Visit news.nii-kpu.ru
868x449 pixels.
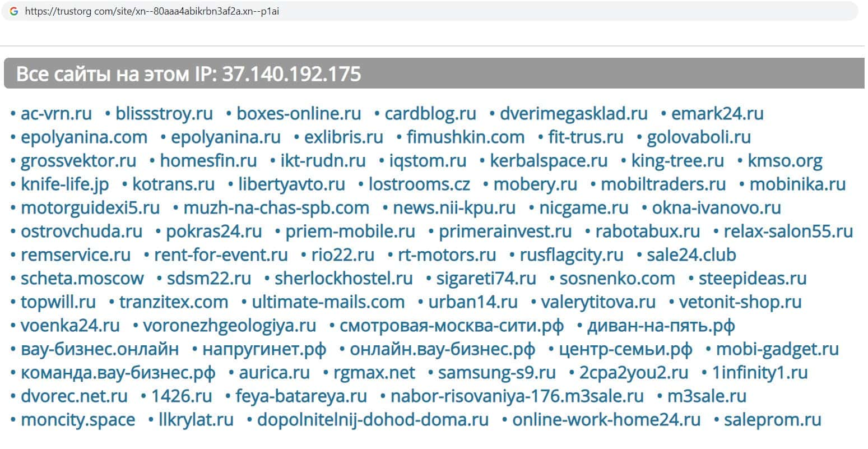tap(454, 208)
